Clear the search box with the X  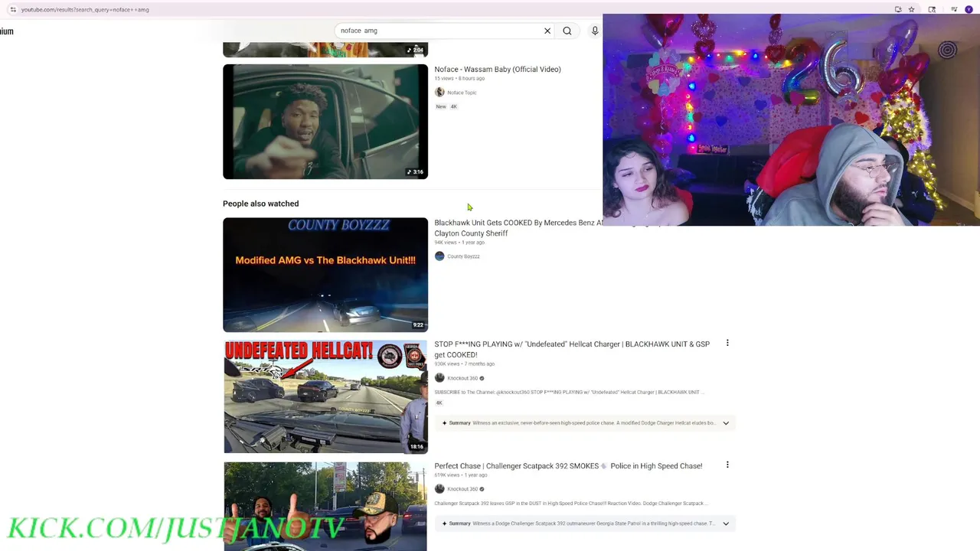click(547, 31)
